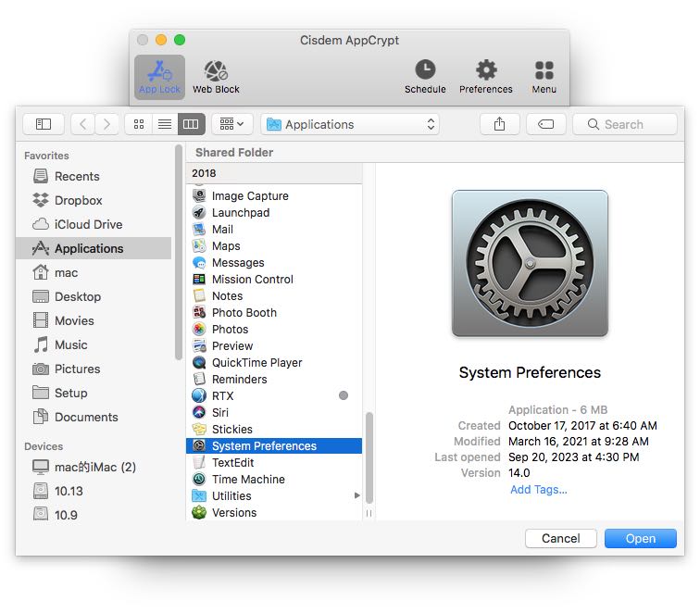The height and width of the screenshot is (613, 700).
Task: Select the Utilities folder row
Action: click(274, 496)
